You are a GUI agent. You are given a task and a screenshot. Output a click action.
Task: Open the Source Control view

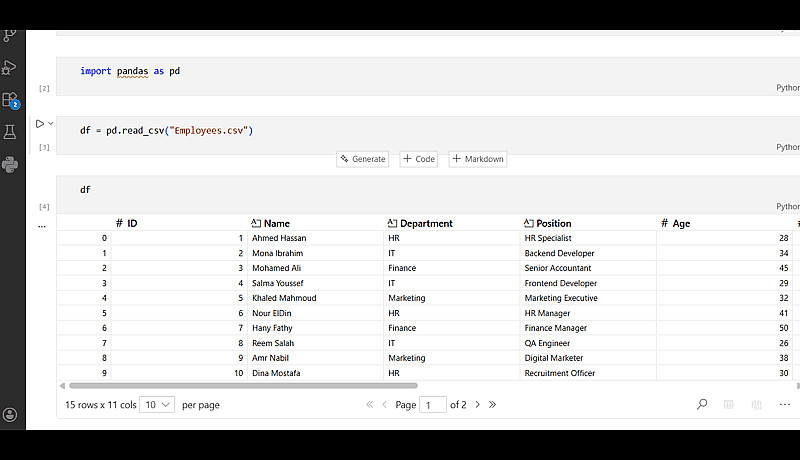click(x=10, y=36)
